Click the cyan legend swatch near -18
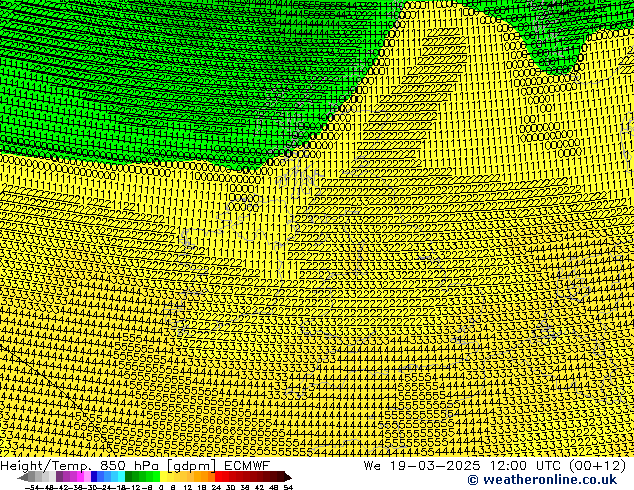 tap(121, 476)
